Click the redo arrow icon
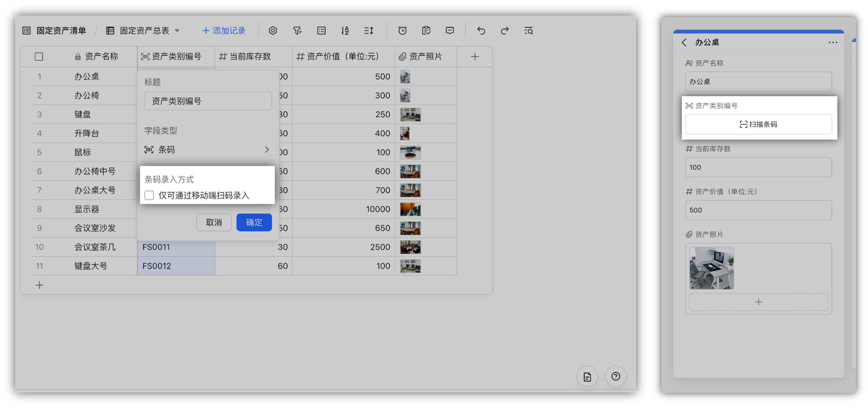Screen dimensions: 868x408 click(x=505, y=31)
